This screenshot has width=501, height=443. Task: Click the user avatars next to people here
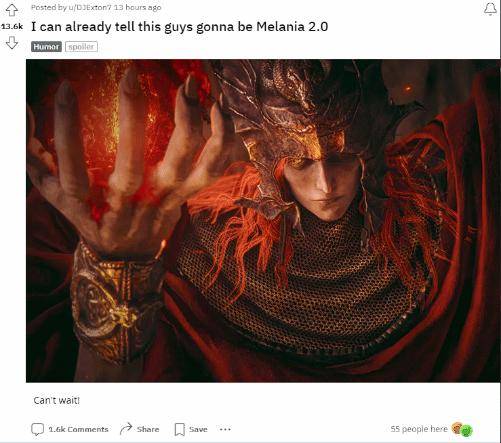(x=462, y=429)
